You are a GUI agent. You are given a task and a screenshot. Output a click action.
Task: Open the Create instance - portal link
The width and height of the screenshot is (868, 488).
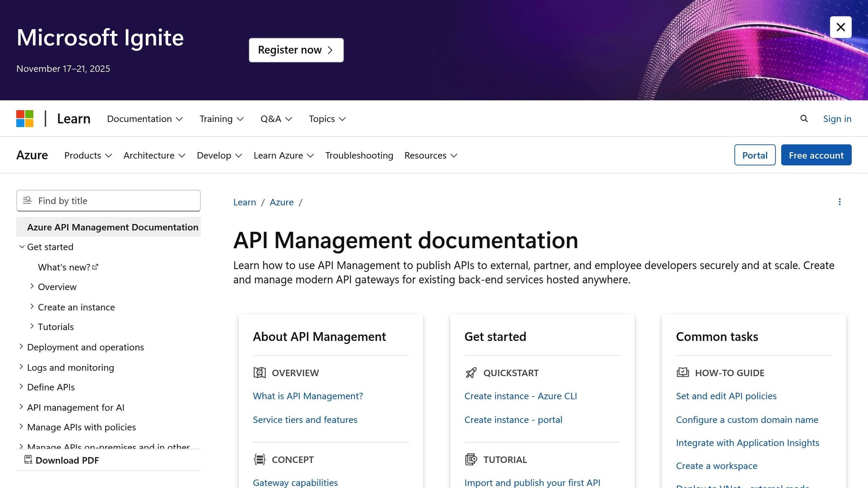[513, 419]
